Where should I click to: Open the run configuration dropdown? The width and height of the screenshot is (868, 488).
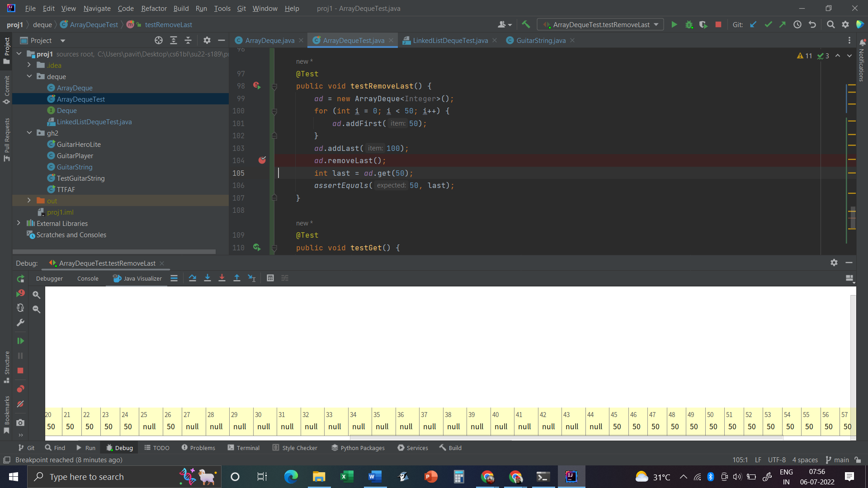600,25
